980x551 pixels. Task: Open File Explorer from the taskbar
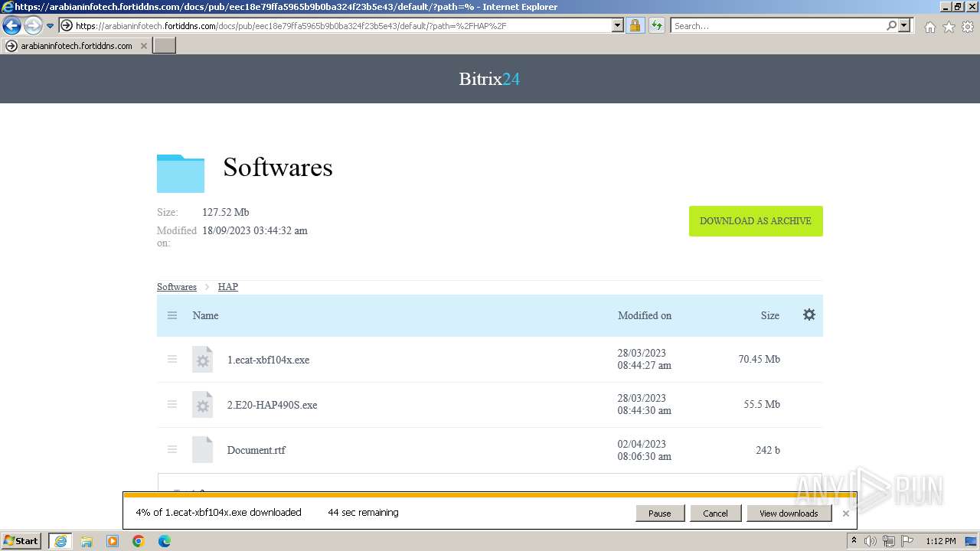pos(87,541)
